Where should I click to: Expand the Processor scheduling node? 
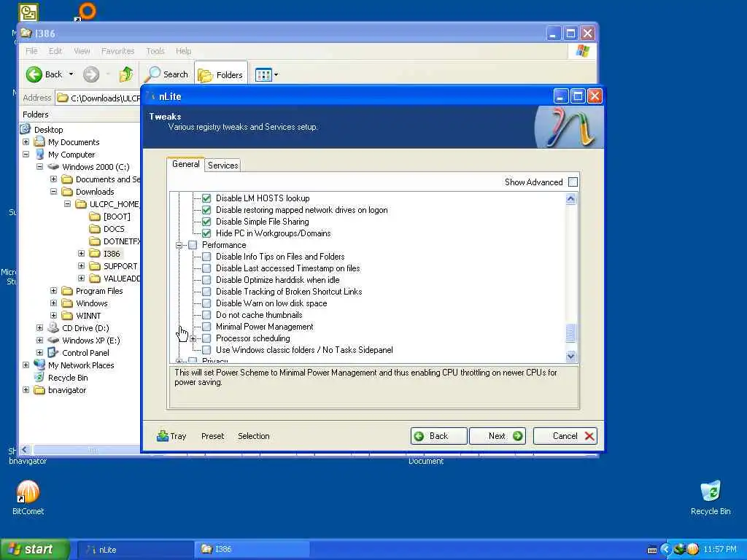(193, 338)
